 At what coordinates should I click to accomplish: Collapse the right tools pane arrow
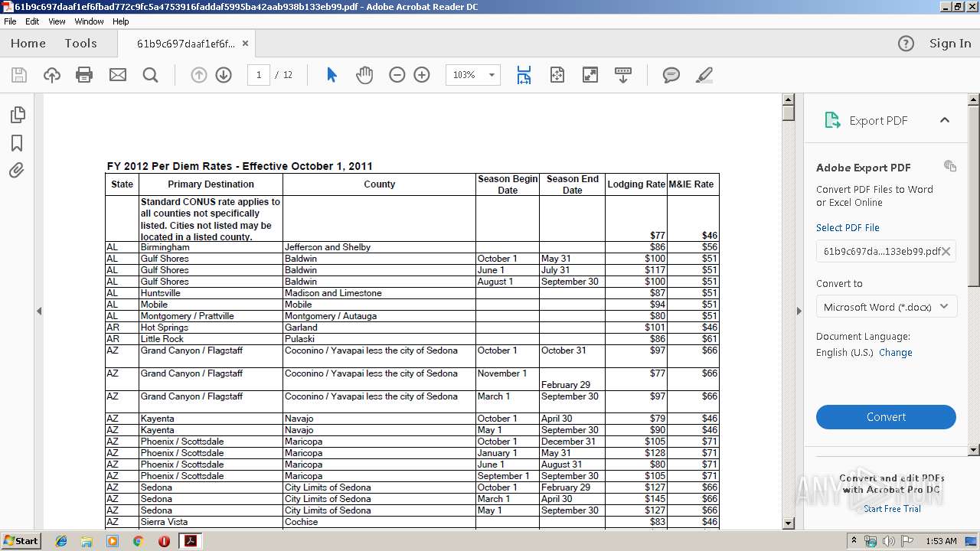(799, 311)
